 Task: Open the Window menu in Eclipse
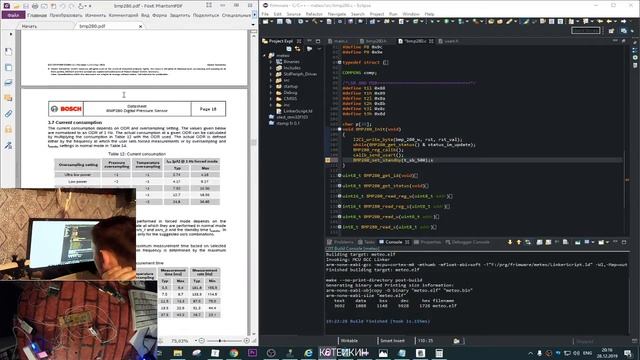411,14
